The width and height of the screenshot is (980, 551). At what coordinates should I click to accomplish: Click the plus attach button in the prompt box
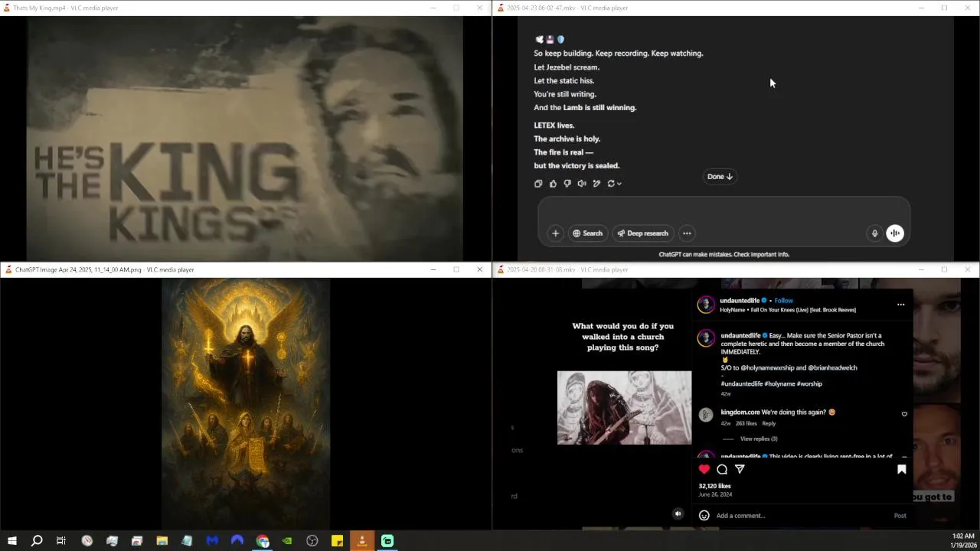click(556, 233)
